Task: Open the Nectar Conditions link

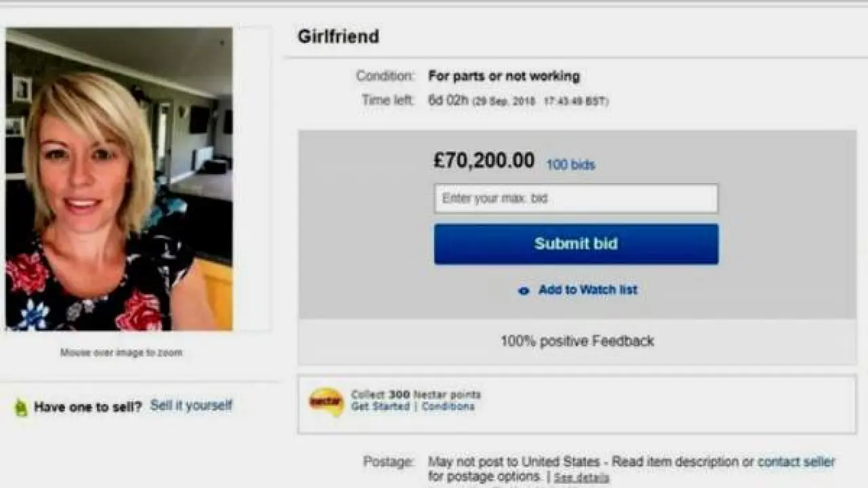Action: (x=448, y=407)
